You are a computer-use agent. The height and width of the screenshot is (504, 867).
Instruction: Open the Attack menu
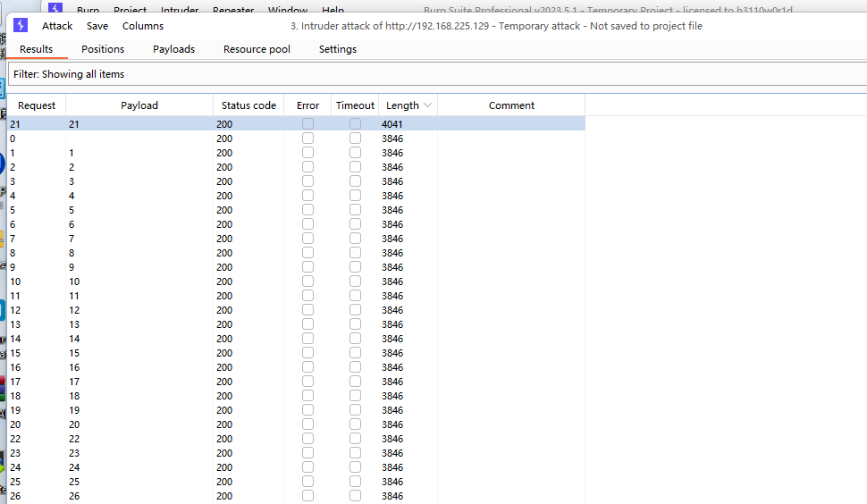point(57,26)
